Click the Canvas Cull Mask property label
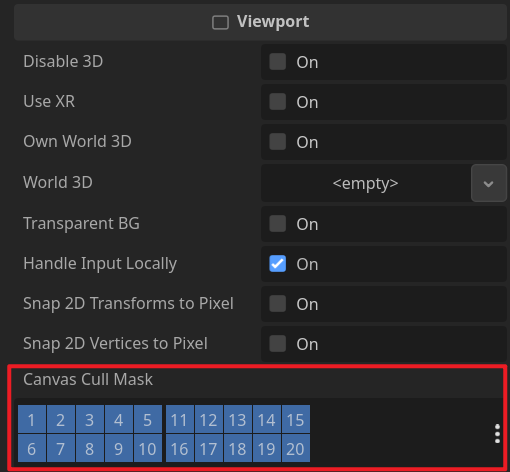The width and height of the screenshot is (510, 472). 88,379
